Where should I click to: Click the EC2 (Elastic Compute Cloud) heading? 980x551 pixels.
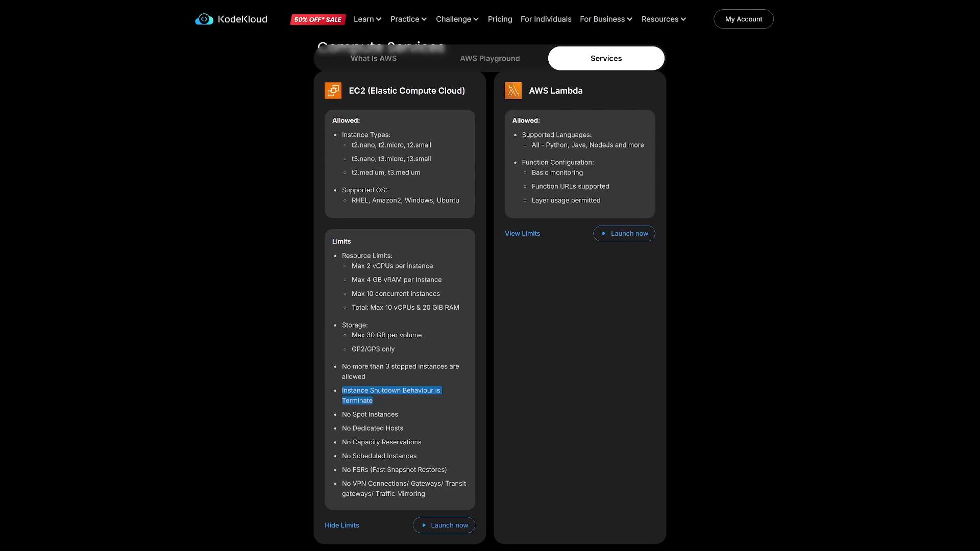(407, 91)
